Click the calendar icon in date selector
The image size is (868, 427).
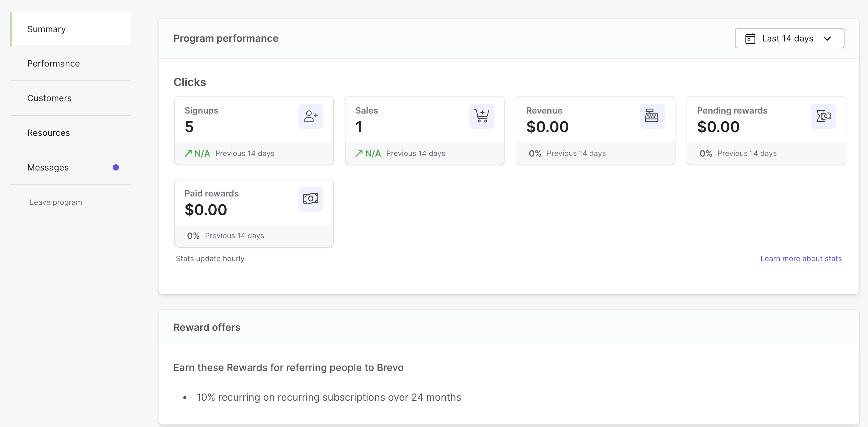750,38
